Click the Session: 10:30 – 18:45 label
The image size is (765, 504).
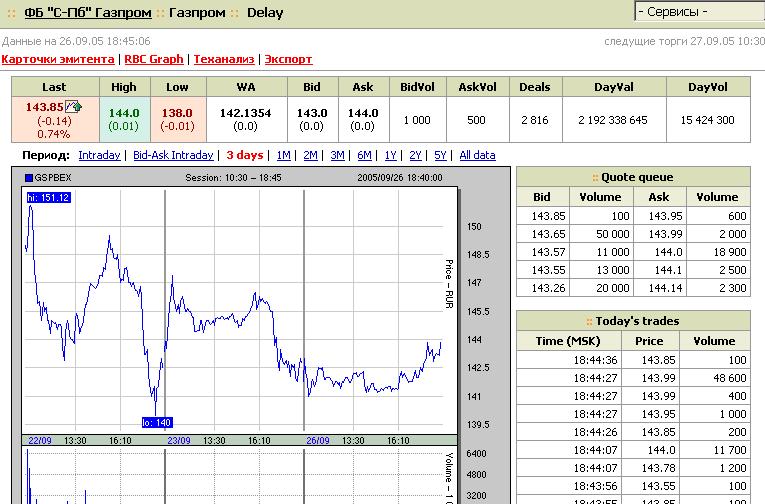pos(233,178)
